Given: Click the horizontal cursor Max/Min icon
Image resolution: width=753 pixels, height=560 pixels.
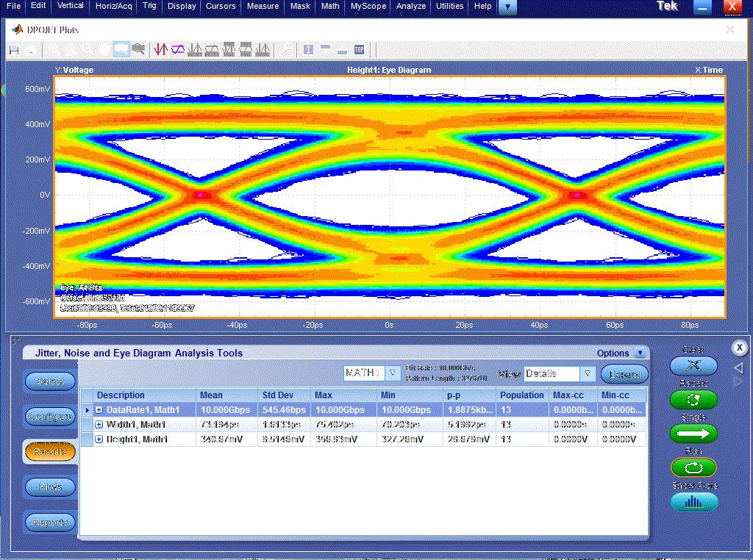Looking at the screenshot, I should click(x=246, y=49).
